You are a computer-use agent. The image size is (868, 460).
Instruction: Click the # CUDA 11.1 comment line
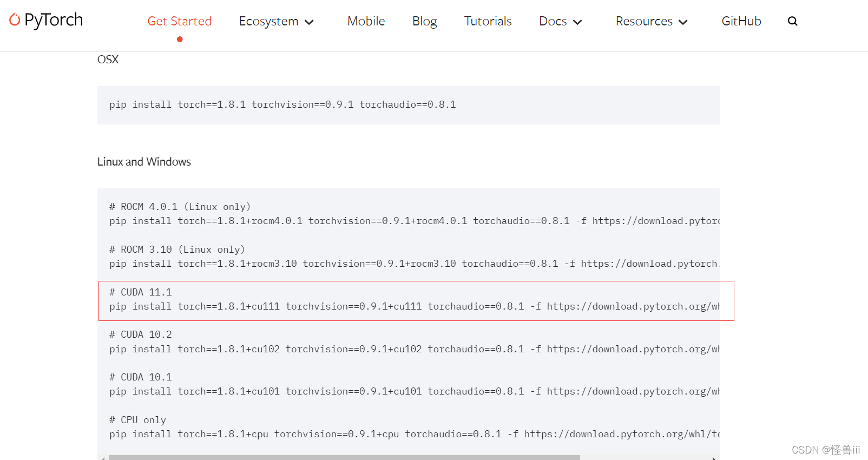click(141, 292)
